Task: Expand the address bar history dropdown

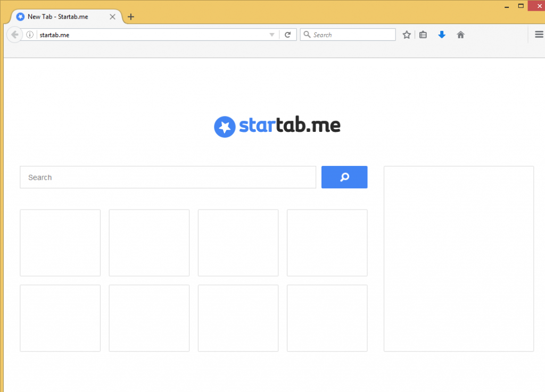Action: coord(272,35)
